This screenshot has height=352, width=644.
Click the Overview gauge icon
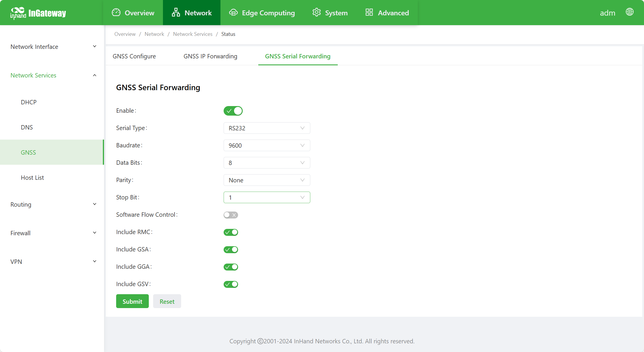pyautogui.click(x=116, y=12)
